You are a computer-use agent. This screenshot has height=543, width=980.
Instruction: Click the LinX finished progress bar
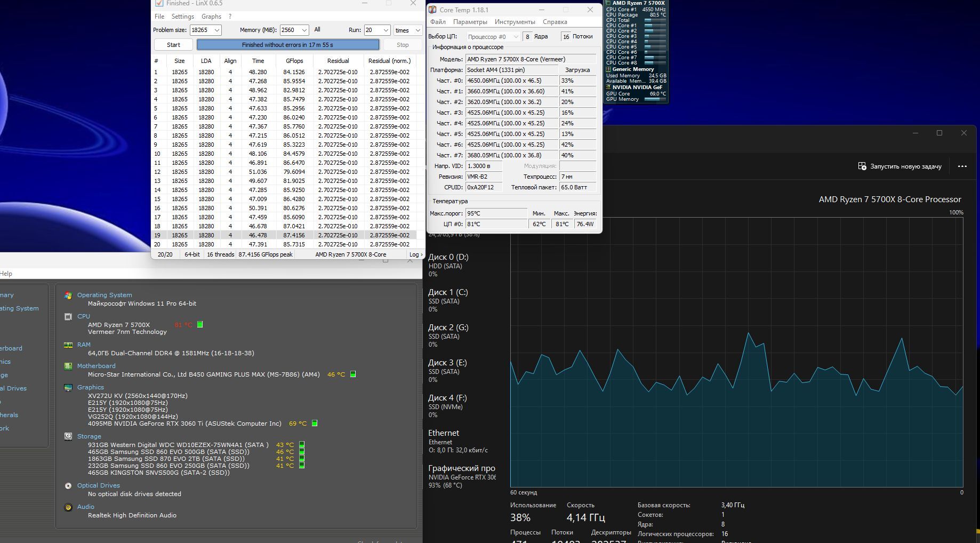pos(288,45)
